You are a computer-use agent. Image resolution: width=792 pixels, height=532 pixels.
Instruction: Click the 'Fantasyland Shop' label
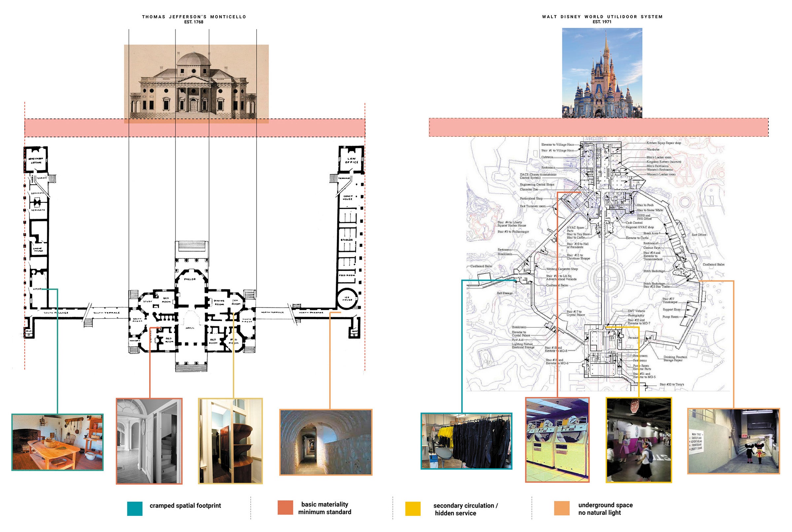tap(531, 198)
